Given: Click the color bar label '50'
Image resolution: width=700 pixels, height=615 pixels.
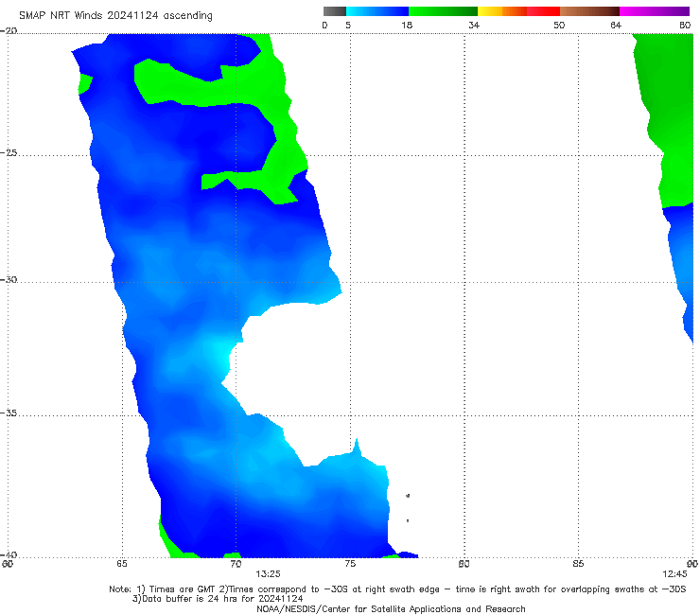Looking at the screenshot, I should tap(559, 25).
